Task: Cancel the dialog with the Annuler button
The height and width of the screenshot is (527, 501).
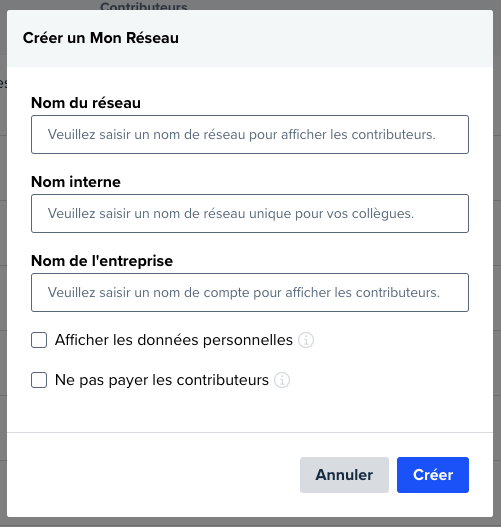Action: click(344, 475)
